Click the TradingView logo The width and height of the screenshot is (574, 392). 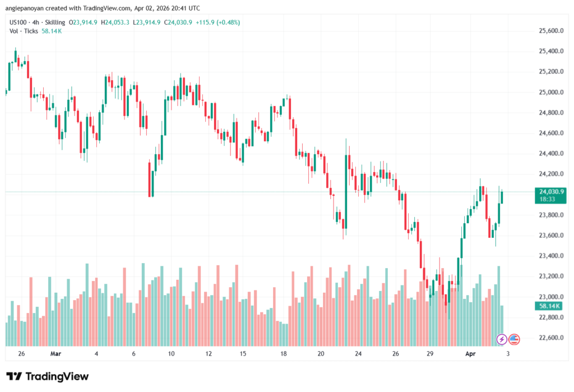click(47, 376)
